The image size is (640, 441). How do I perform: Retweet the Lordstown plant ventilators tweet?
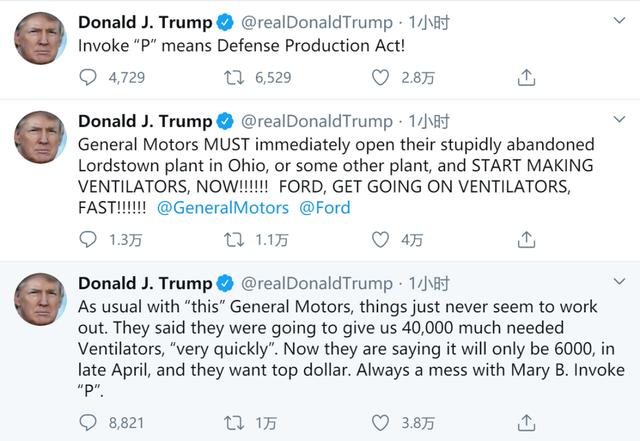232,240
